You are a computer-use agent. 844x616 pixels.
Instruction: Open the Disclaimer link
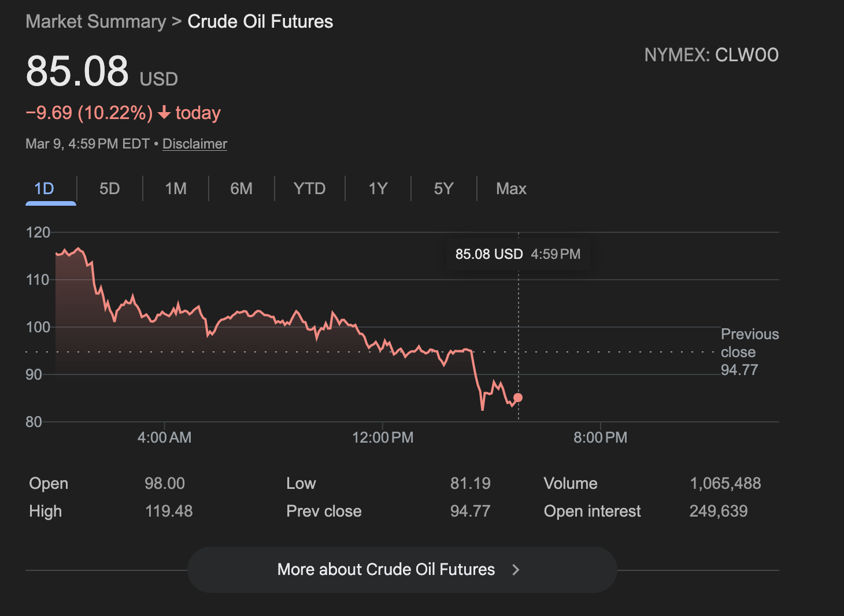click(x=195, y=144)
